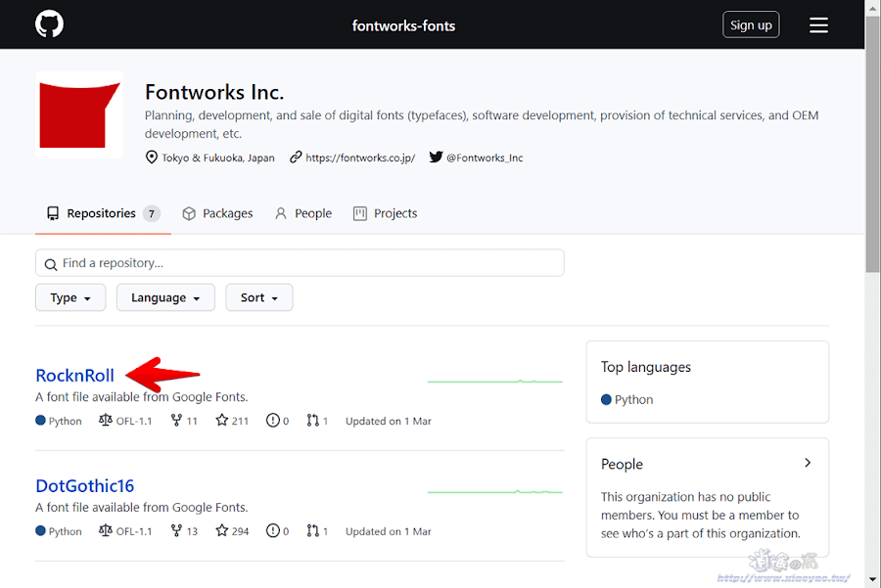Open the People tab
881x588 pixels.
tap(303, 213)
